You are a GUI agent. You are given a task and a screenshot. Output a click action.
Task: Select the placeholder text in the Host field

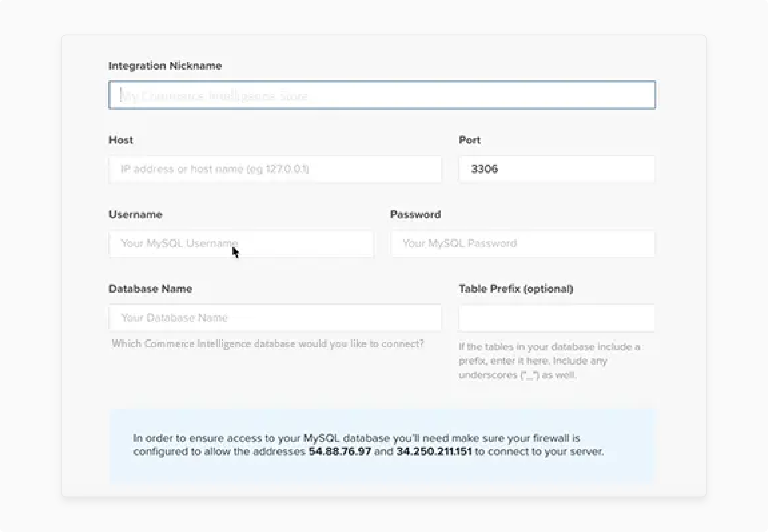pos(215,169)
